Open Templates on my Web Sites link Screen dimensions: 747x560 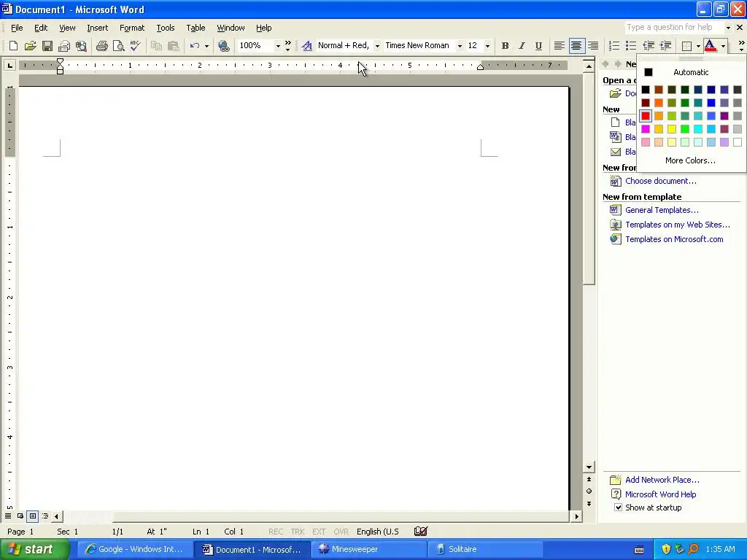[678, 225]
